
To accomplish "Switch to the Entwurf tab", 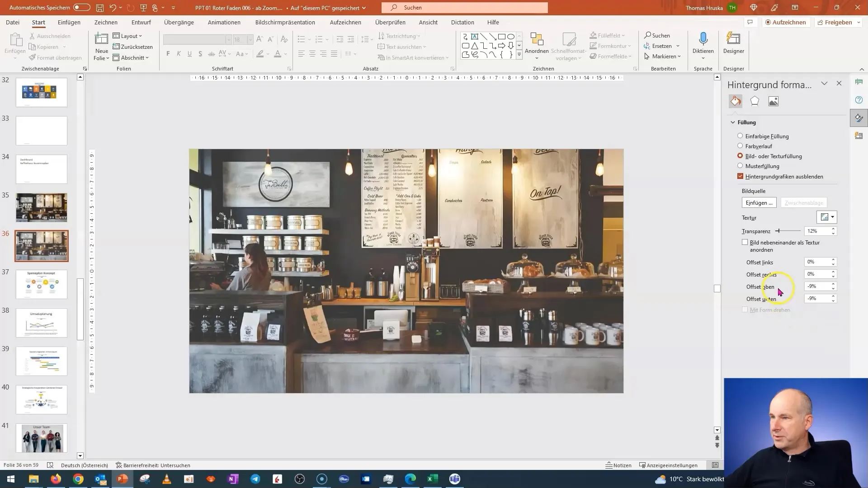I will tap(141, 22).
